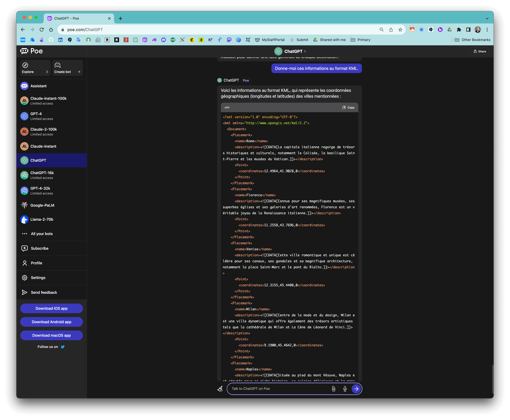Open the MyStaffPortal bookmark
The height and width of the screenshot is (420, 510).
tap(270, 40)
